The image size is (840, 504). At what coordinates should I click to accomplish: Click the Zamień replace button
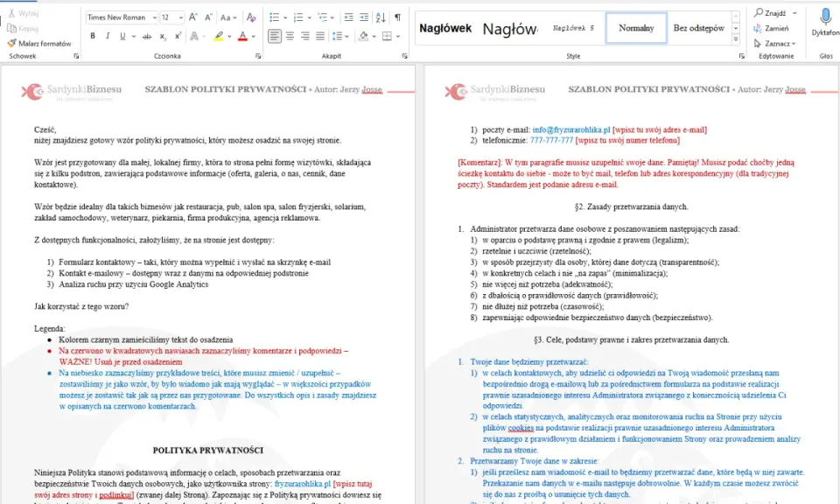[x=771, y=28]
